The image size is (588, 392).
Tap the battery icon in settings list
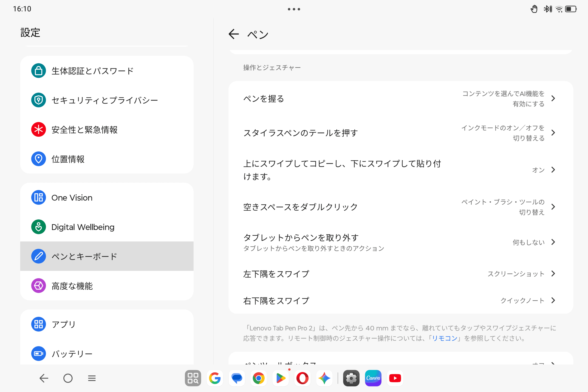pyautogui.click(x=39, y=353)
